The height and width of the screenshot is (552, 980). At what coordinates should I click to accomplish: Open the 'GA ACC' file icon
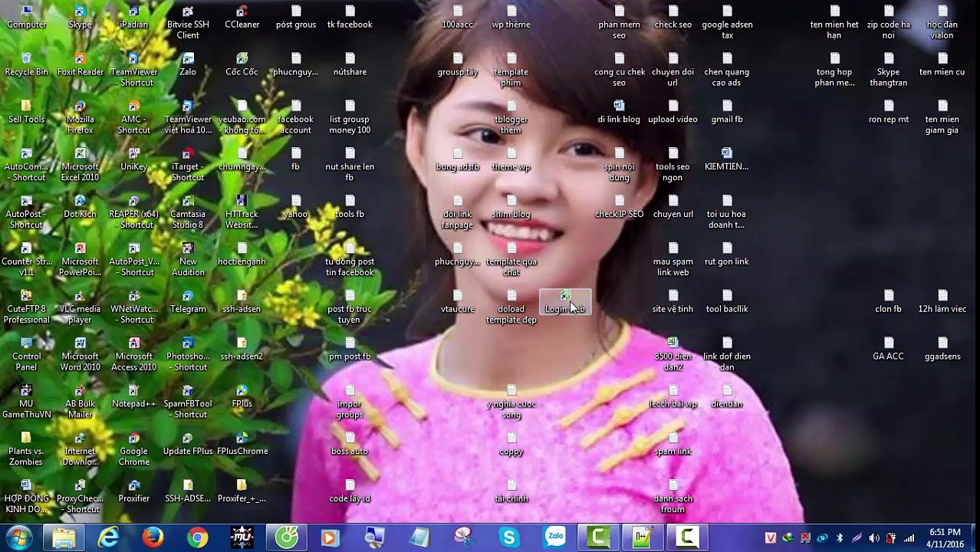[x=889, y=350]
